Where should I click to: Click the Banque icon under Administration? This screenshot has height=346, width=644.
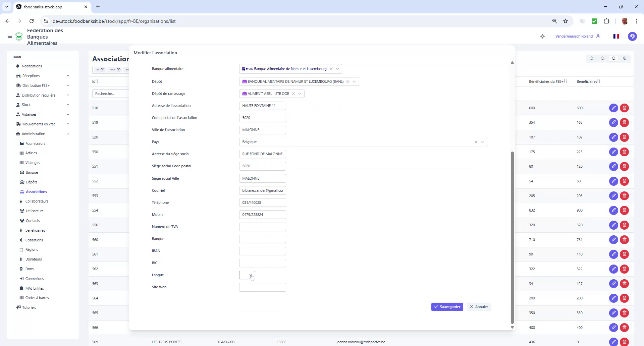point(22,172)
